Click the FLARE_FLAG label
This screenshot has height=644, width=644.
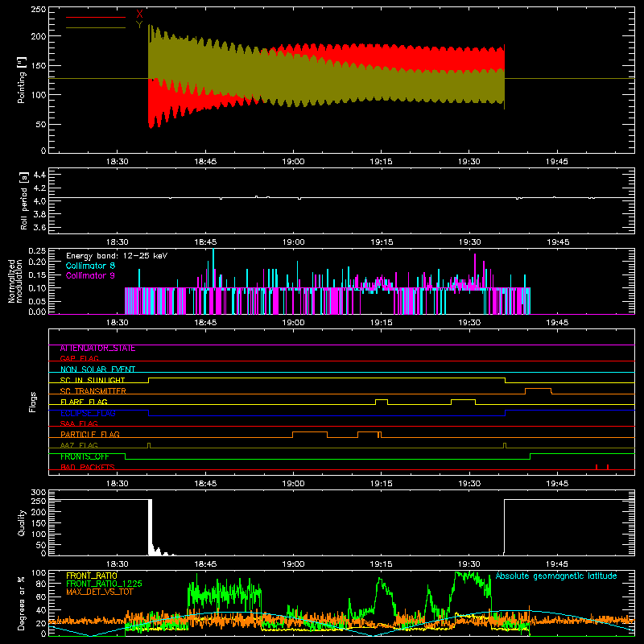[x=84, y=402]
